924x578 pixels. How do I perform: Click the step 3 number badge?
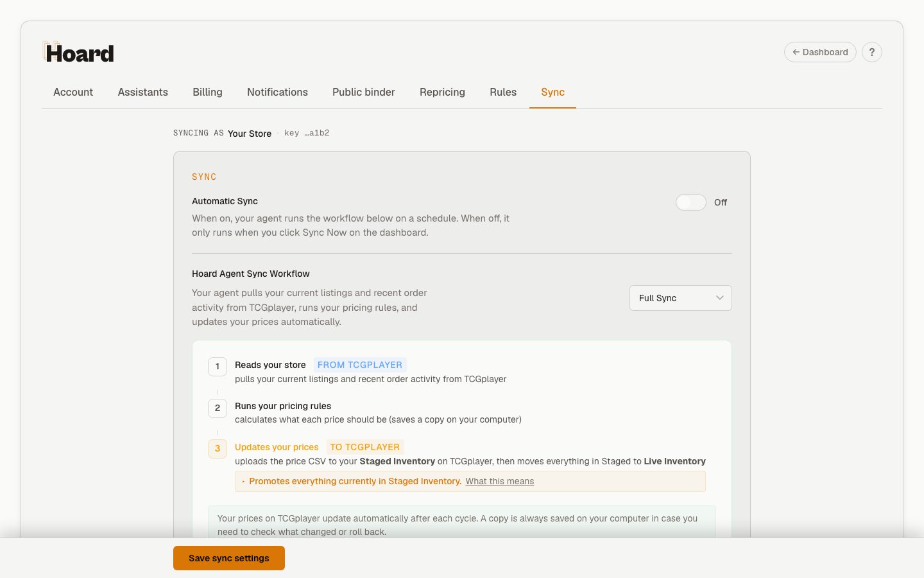click(x=218, y=448)
